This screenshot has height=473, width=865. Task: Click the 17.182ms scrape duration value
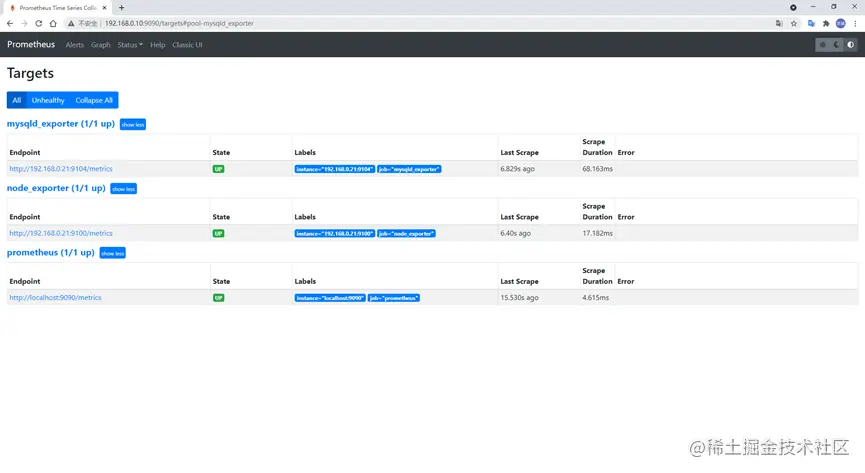(x=597, y=233)
